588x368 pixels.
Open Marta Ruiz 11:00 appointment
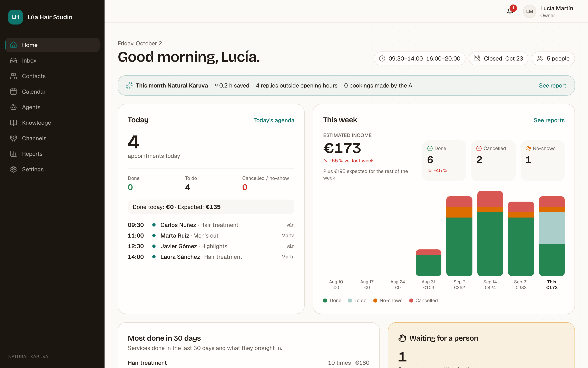coord(211,236)
